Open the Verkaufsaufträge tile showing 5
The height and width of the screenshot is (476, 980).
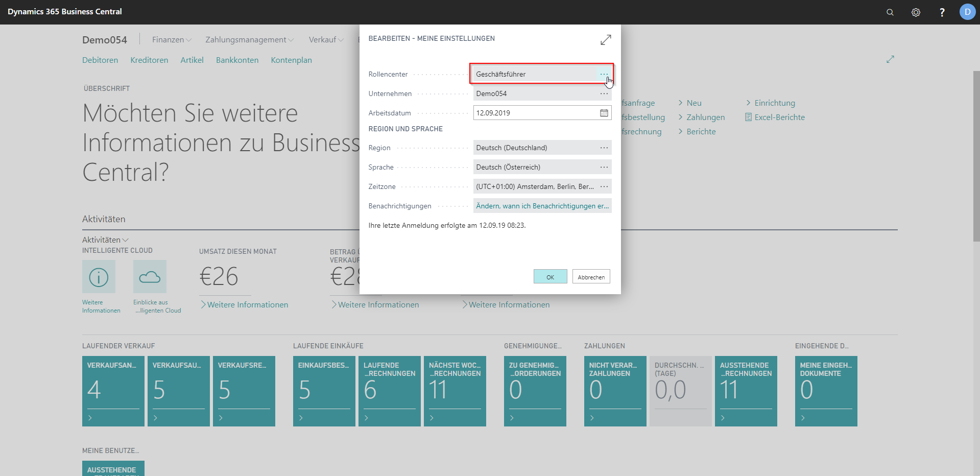(179, 391)
